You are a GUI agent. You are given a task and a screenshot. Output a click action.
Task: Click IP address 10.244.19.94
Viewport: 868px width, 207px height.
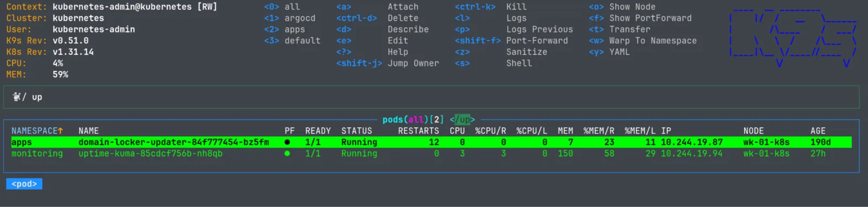coord(692,153)
